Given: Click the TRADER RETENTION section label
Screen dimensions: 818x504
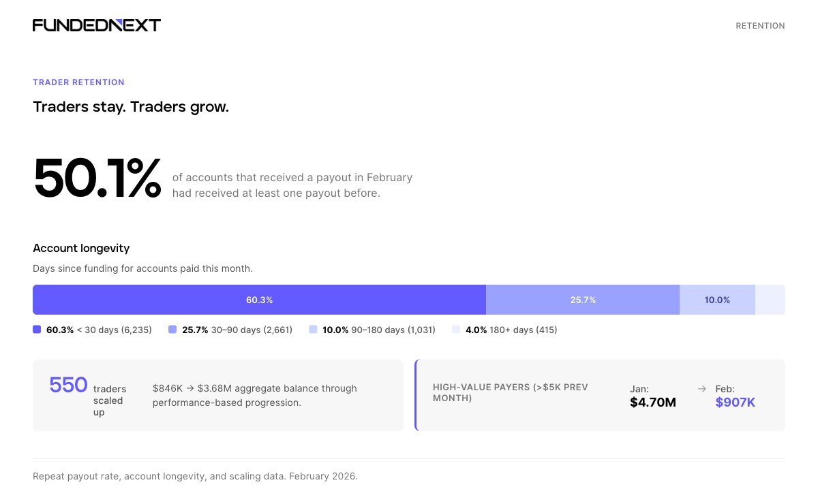Looking at the screenshot, I should click(x=78, y=82).
